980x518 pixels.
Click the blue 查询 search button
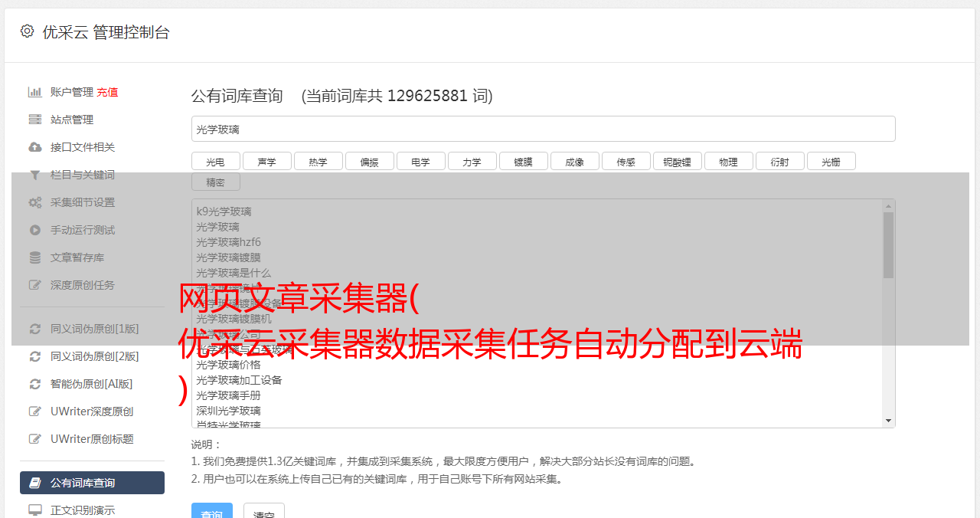[x=211, y=511]
